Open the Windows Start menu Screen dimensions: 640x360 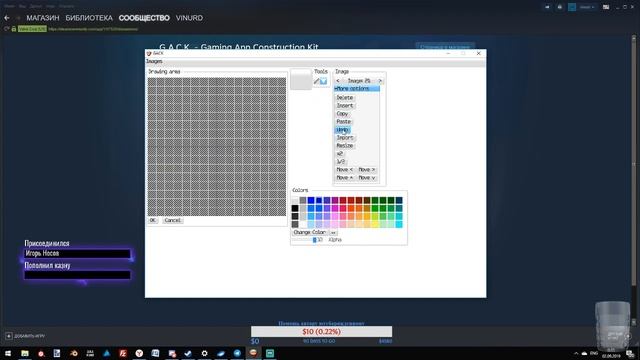(8, 353)
